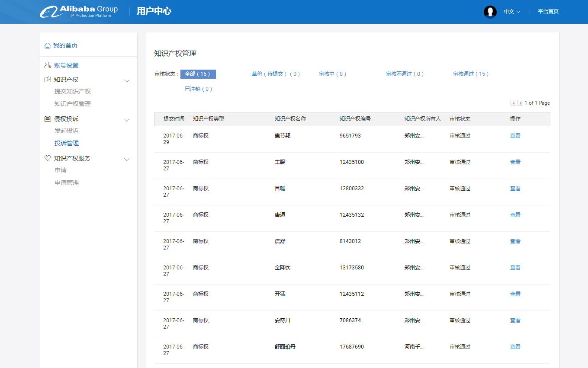Open 提交知识产权 in sidebar
The height and width of the screenshot is (368, 588).
[x=73, y=91]
